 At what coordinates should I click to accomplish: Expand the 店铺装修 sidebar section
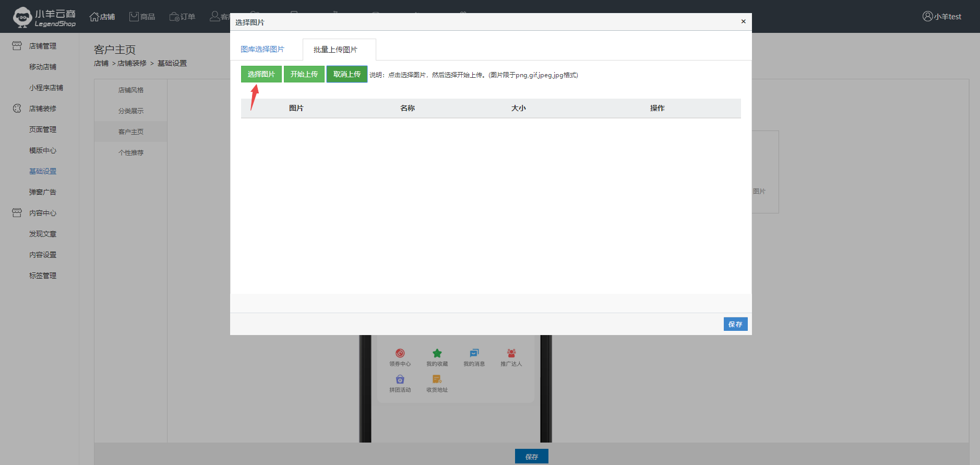42,109
